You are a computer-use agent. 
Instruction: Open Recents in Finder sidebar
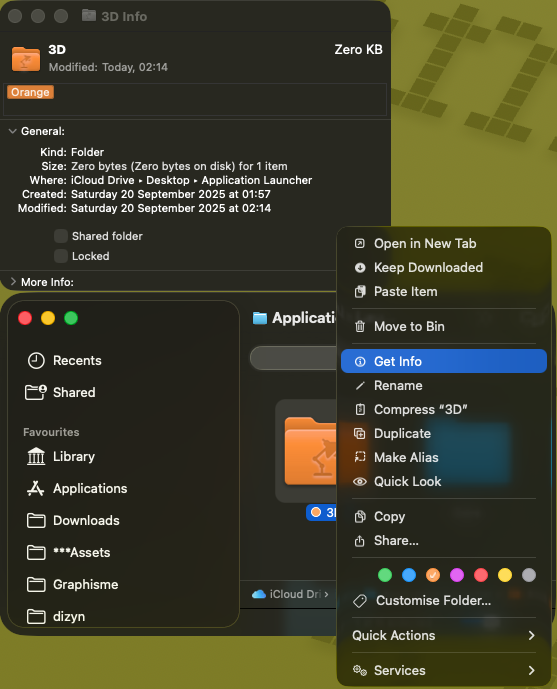click(x=123, y=361)
